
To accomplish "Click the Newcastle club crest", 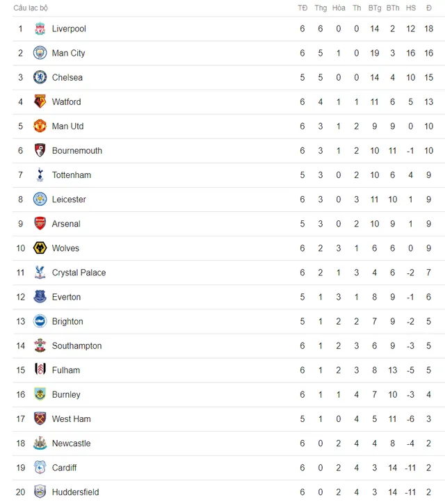I will click(x=40, y=444).
